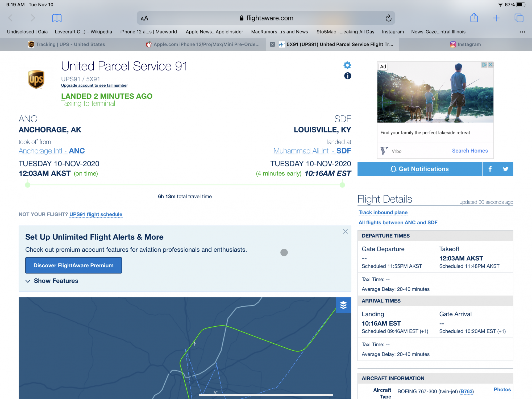
Task: Click Upgrade account to see tail number
Action: pos(94,85)
